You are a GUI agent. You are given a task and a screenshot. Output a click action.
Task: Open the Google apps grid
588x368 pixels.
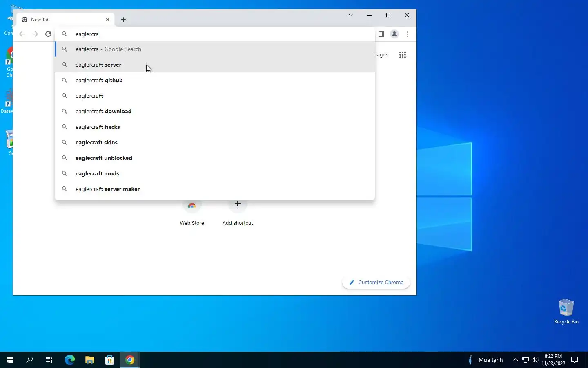[x=403, y=55]
